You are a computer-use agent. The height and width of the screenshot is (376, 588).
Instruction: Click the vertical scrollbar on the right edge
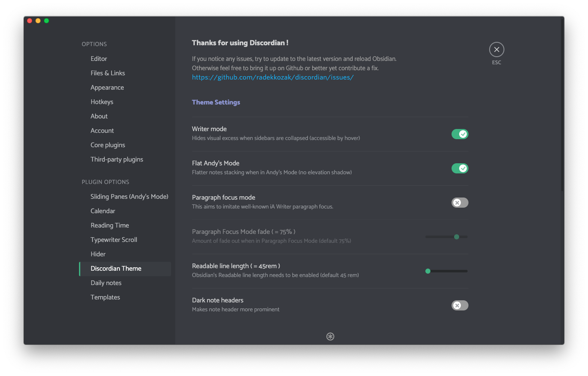click(x=562, y=104)
